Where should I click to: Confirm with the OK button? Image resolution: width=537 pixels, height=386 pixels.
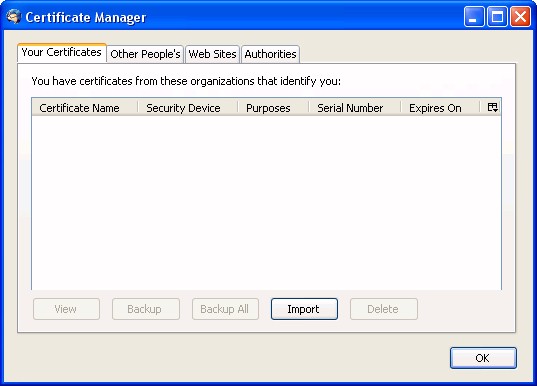coord(483,358)
